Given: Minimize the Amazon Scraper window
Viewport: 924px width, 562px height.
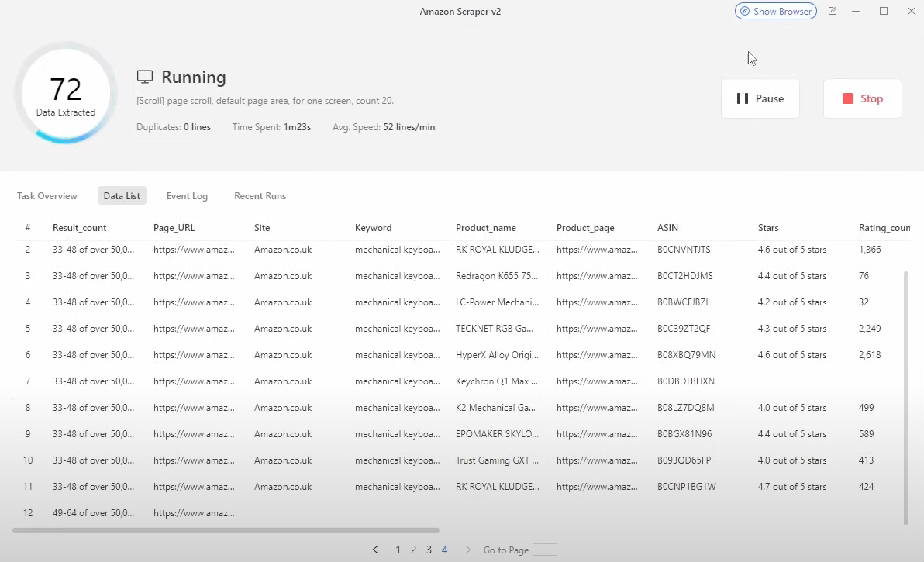Looking at the screenshot, I should (856, 11).
